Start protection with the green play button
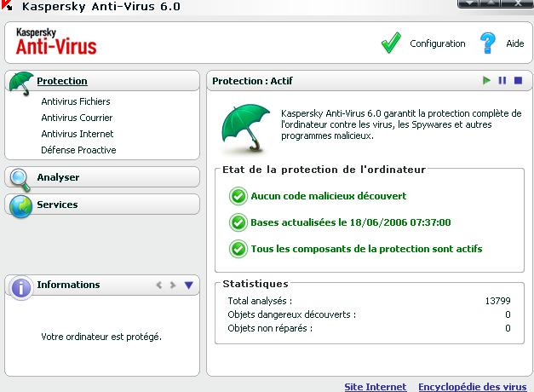Viewport: 534px width, 392px height. [x=486, y=80]
